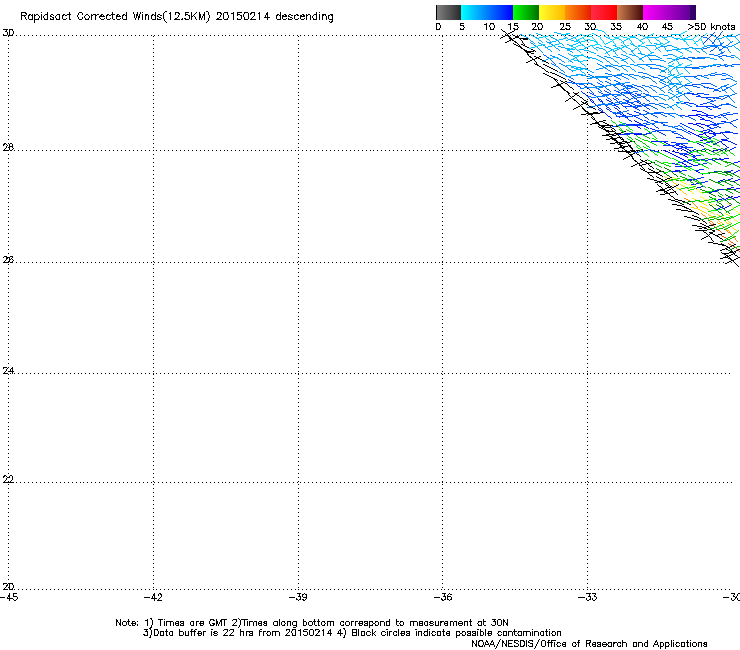Click the purple 45-50 knots legend swatch
740x650 pixels.
click(682, 12)
